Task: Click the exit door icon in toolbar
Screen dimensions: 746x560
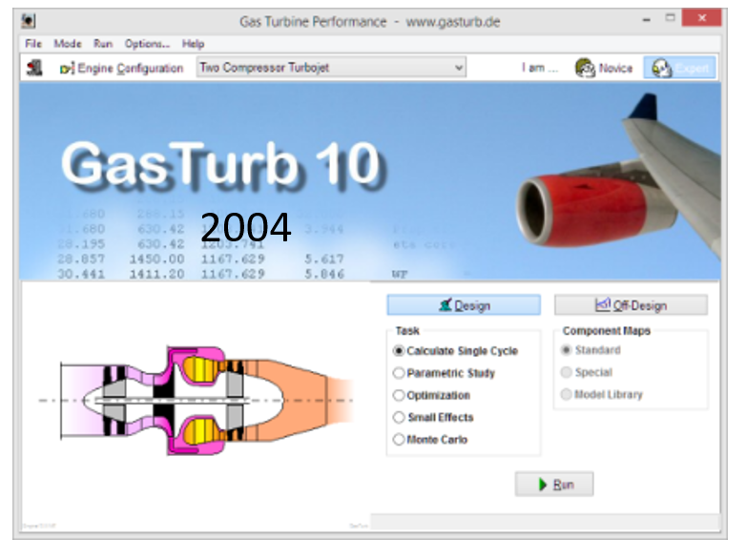Action: pyautogui.click(x=34, y=68)
